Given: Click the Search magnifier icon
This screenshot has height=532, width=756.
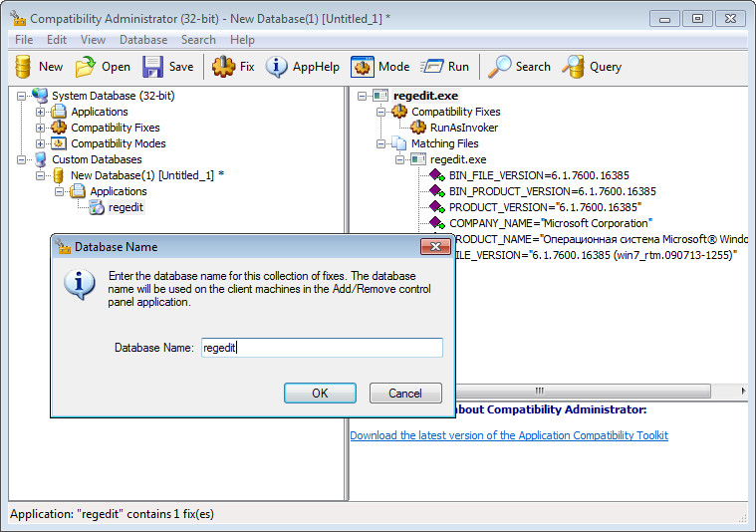Looking at the screenshot, I should pos(499,67).
